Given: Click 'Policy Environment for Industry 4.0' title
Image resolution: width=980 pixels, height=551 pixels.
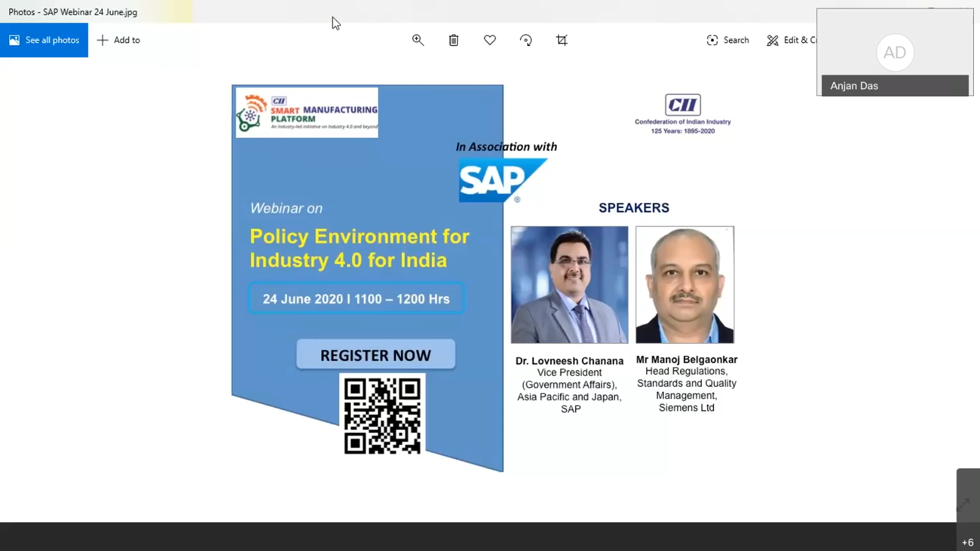Looking at the screenshot, I should click(360, 248).
